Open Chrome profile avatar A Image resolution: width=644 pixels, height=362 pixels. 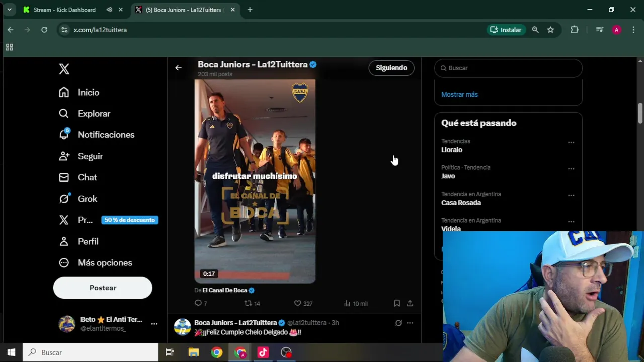pos(616,30)
